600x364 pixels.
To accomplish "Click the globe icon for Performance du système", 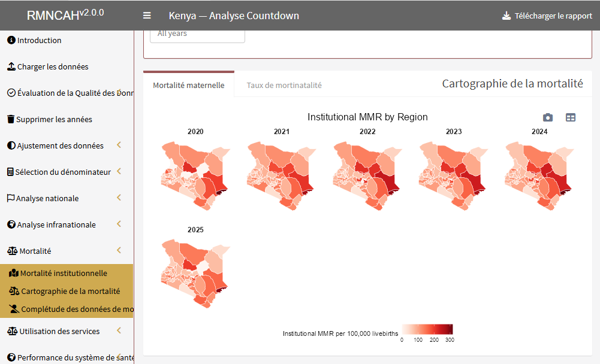I will pyautogui.click(x=11, y=357).
